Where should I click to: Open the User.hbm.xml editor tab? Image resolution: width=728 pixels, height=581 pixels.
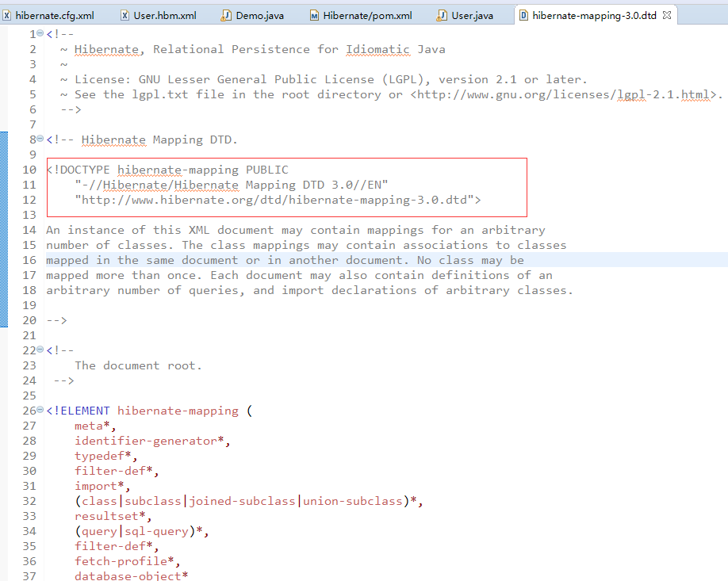pyautogui.click(x=159, y=15)
